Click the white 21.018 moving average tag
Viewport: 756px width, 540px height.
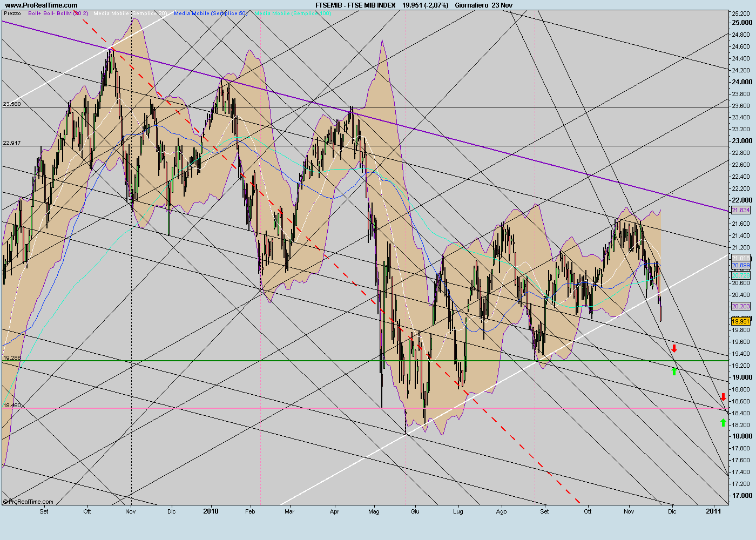coord(741,258)
